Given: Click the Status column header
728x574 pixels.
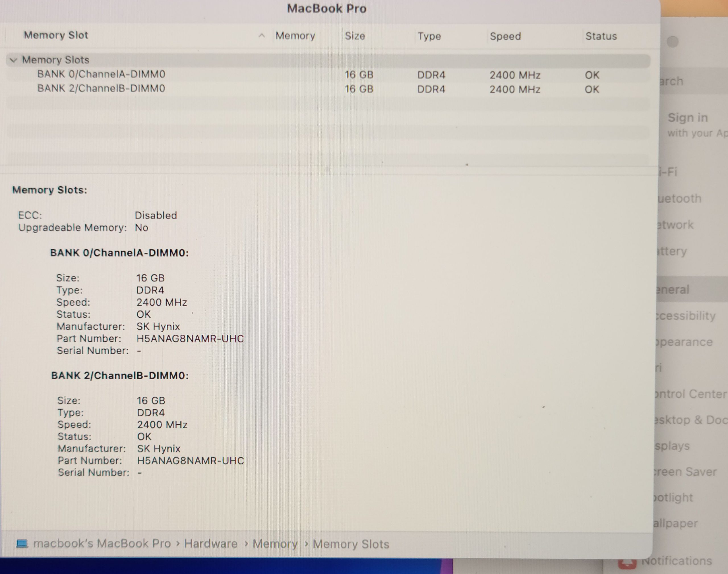Looking at the screenshot, I should point(601,36).
